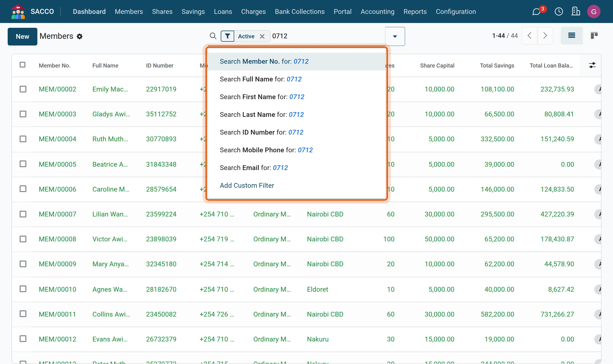
Task: Select checkbox for MEM/00011
Action: [x=23, y=314]
